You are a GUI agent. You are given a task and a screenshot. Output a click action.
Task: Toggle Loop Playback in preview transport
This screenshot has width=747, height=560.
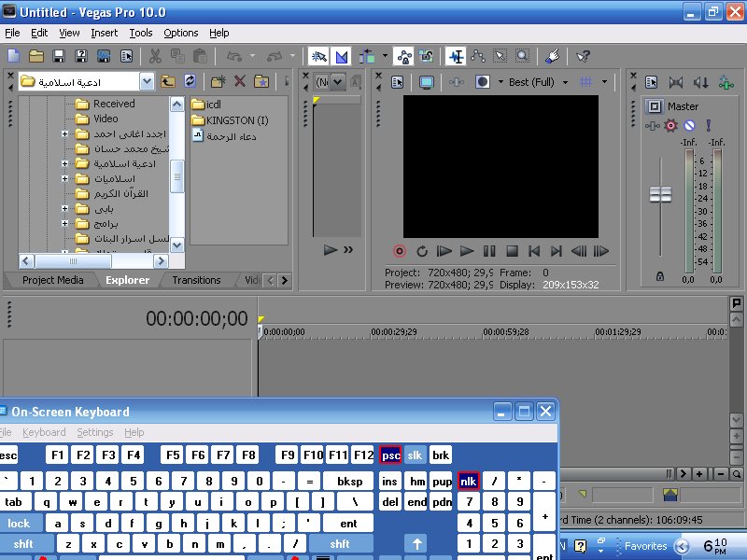(x=422, y=251)
